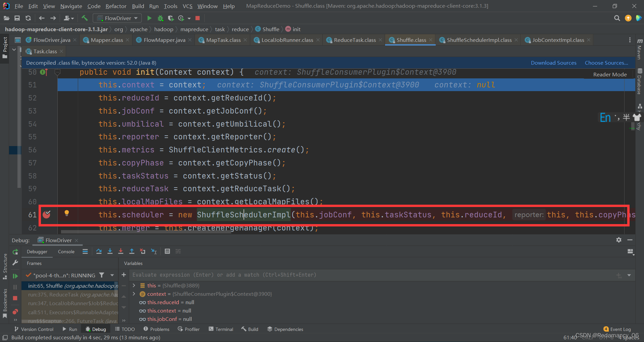644x342 pixels.
Task: Expand the 'this' variable node
Action: pos(134,285)
